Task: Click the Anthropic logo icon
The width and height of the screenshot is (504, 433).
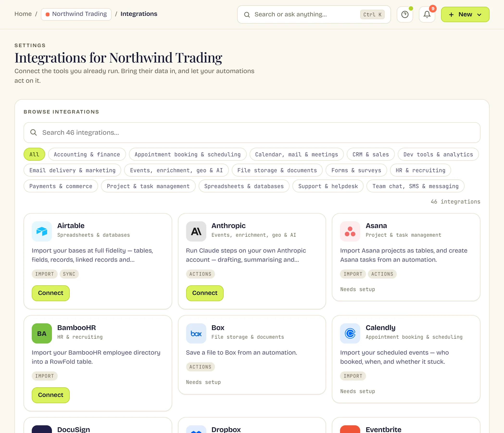Action: pyautogui.click(x=196, y=231)
